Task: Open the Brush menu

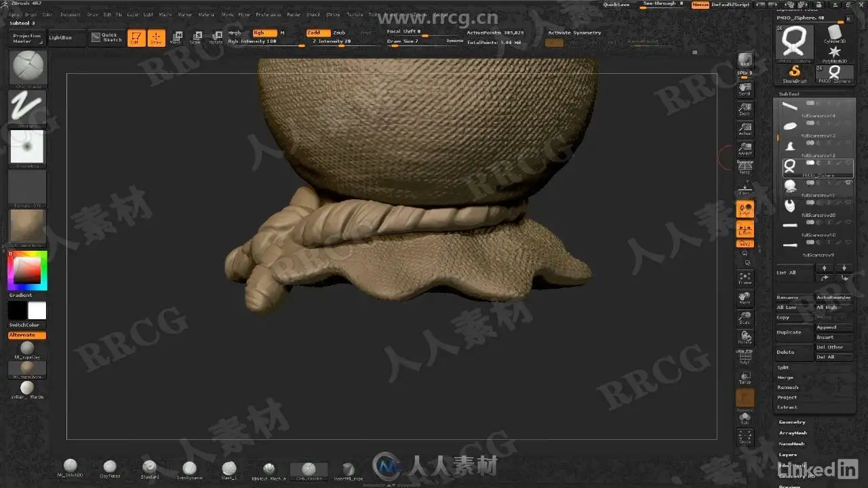Action: point(31,14)
